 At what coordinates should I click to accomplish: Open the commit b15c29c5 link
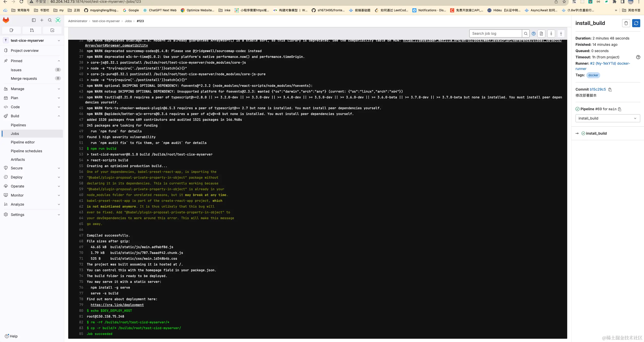(598, 89)
